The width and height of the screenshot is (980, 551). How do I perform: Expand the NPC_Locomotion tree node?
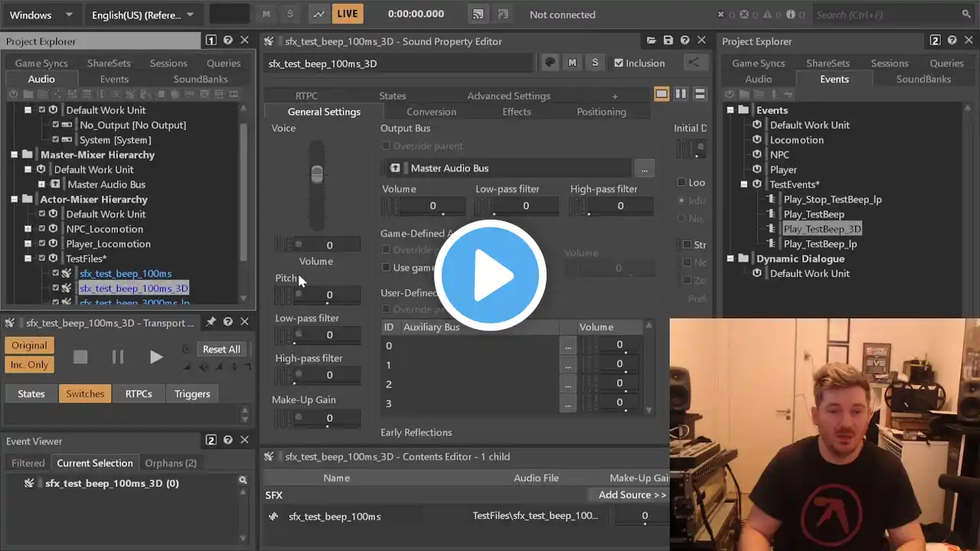(28, 229)
